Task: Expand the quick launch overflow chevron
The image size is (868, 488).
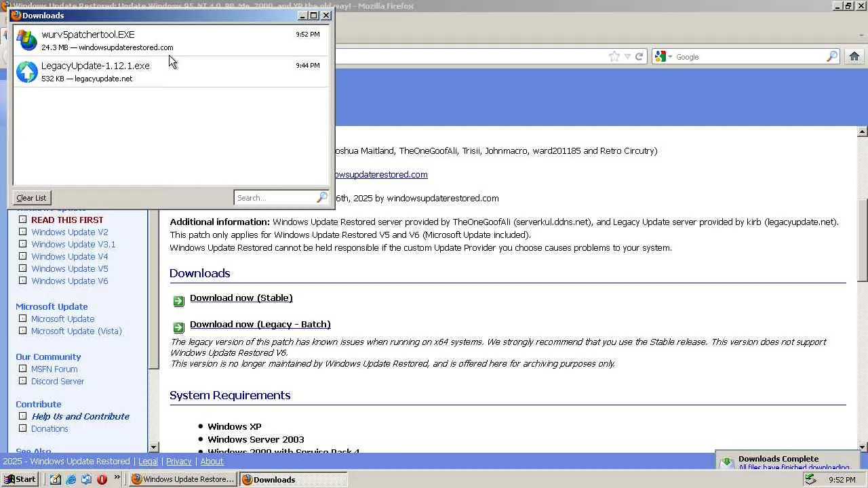Action: (x=117, y=478)
